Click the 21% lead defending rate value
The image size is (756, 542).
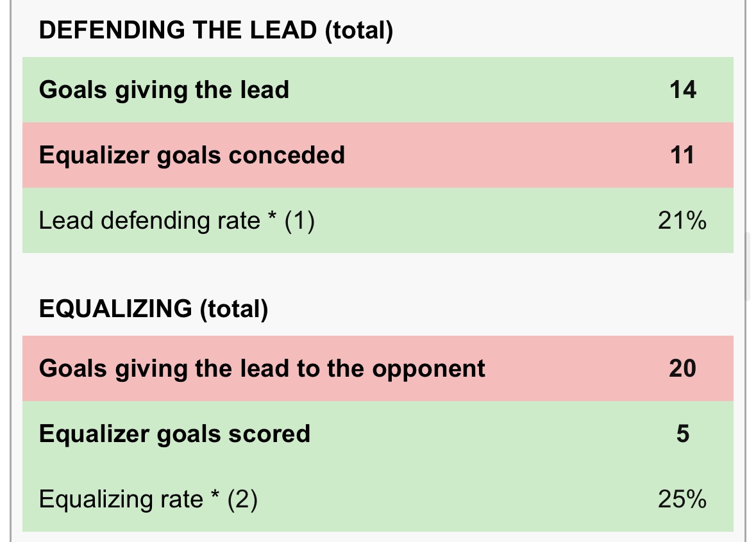682,220
